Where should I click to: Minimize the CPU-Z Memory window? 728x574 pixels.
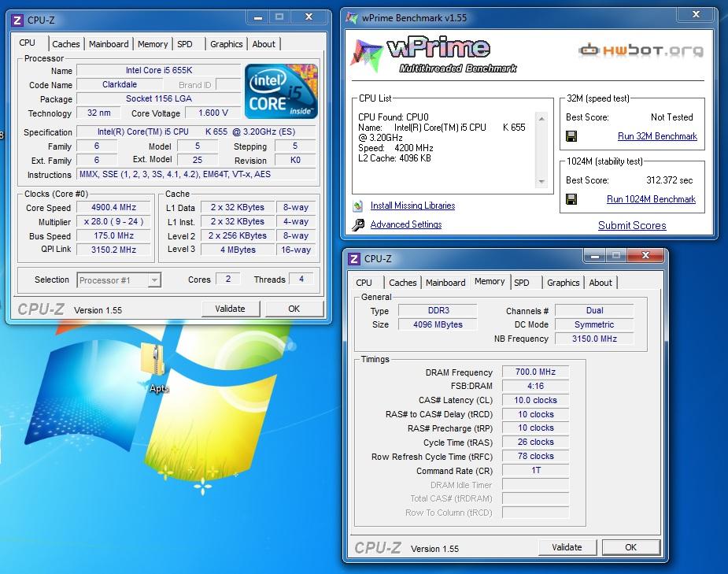click(x=595, y=255)
